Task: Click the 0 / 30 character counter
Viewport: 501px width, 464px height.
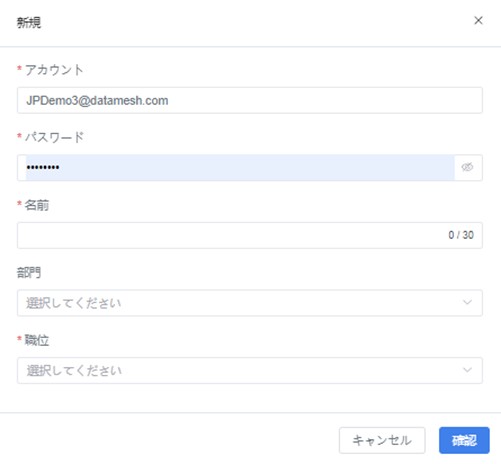Action: 461,235
